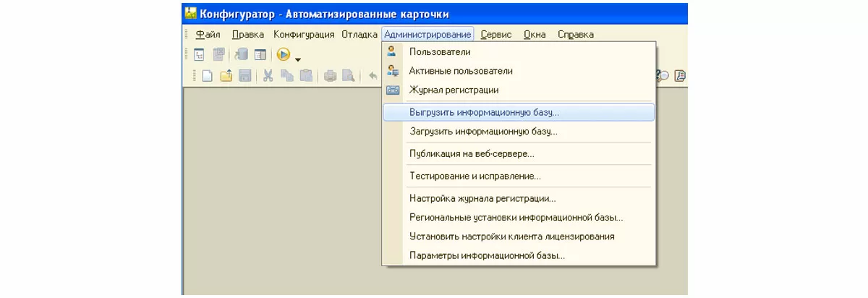Click the undo arrow icon

[373, 75]
